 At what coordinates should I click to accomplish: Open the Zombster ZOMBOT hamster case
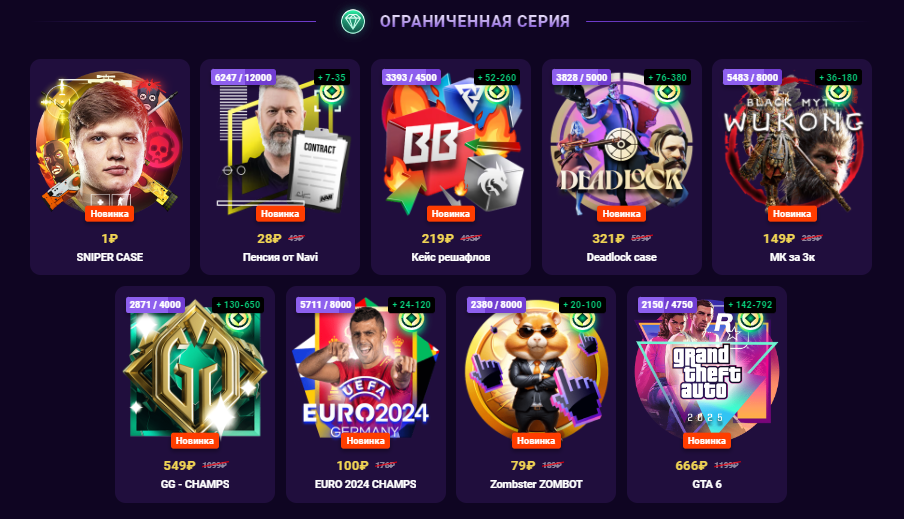(x=536, y=369)
